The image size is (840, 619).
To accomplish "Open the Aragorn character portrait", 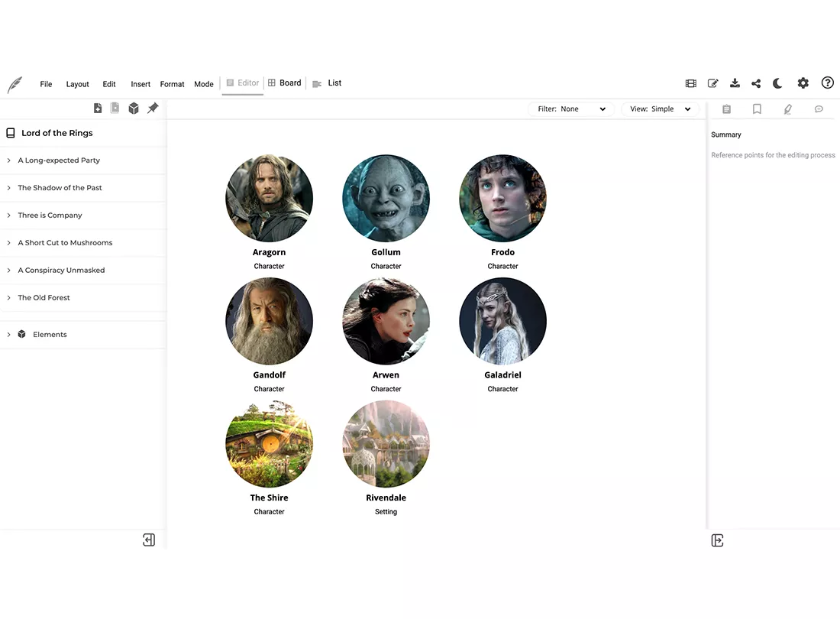I will [269, 198].
